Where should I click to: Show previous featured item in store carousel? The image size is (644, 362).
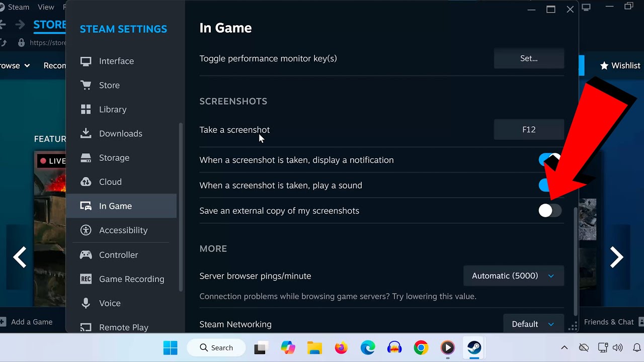pos(20,257)
